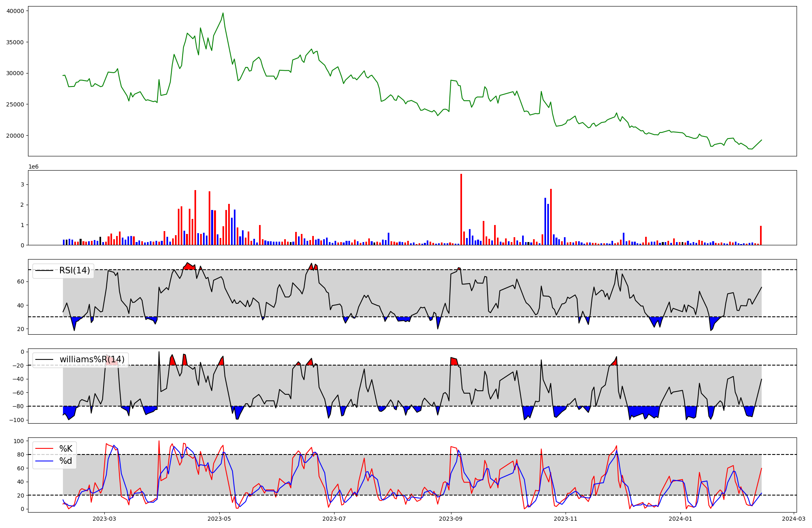Click the red %K legend line sample
The width and height of the screenshot is (812, 528).
point(45,449)
